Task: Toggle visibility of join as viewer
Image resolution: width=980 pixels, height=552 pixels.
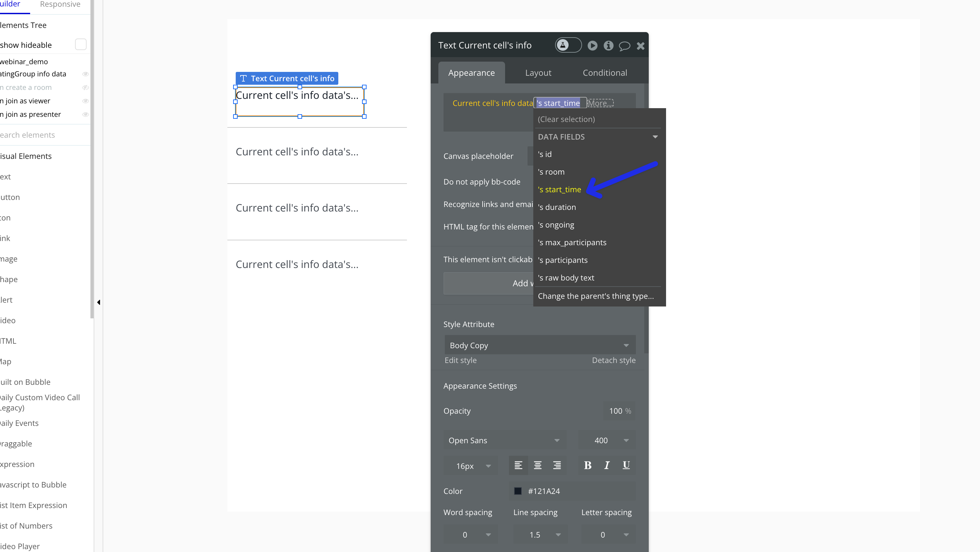Action: pyautogui.click(x=86, y=101)
